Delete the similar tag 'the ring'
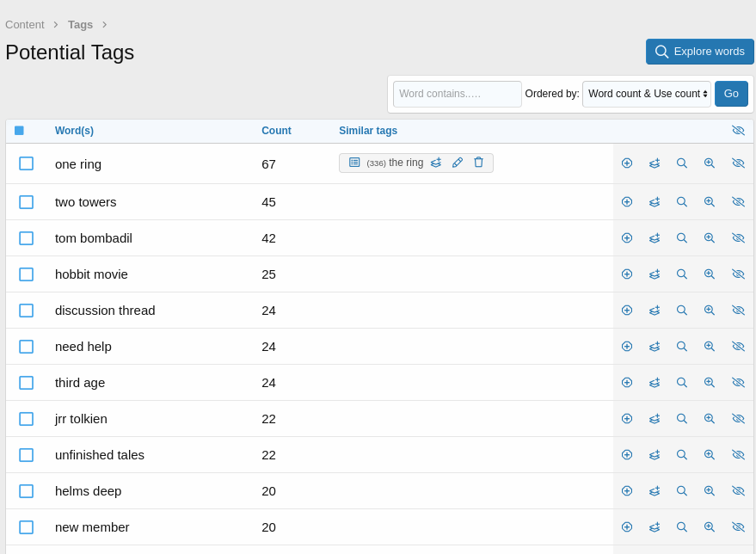Screen dimensions: 756x554 click(478, 163)
